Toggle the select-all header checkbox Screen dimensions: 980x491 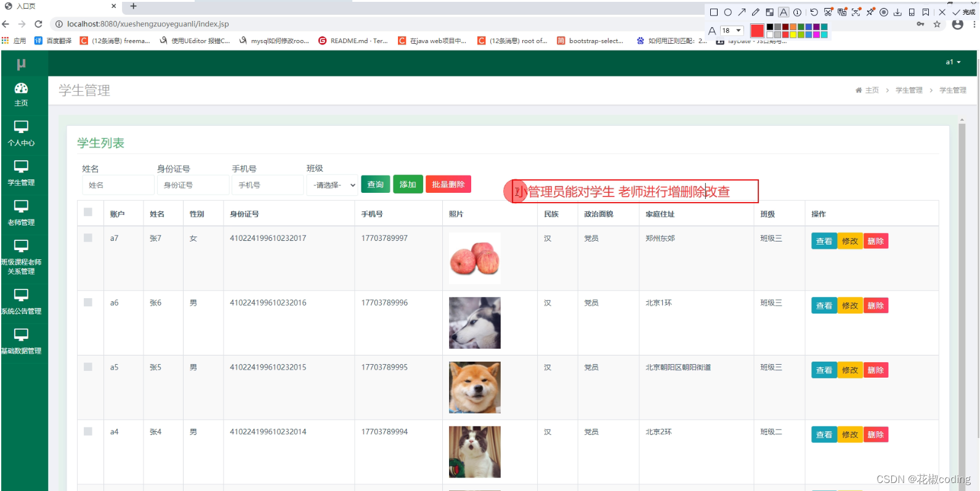click(x=88, y=212)
